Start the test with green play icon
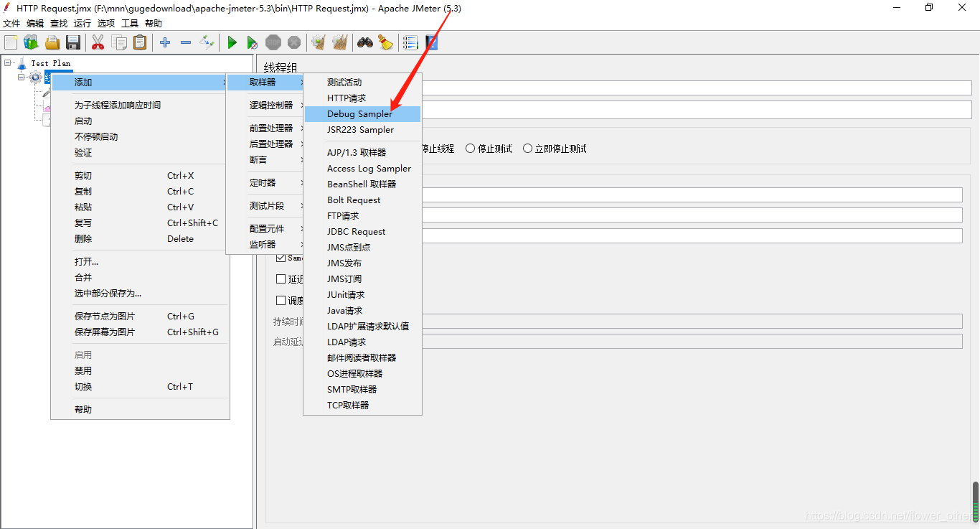 click(232, 42)
